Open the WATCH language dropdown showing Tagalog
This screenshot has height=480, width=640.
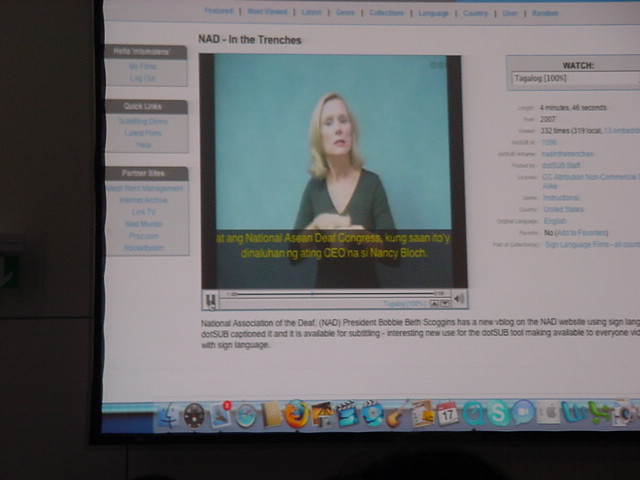pyautogui.click(x=576, y=78)
